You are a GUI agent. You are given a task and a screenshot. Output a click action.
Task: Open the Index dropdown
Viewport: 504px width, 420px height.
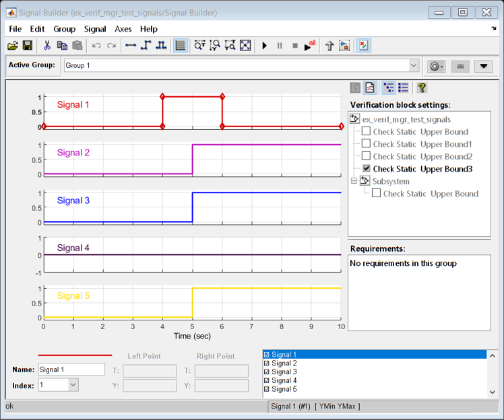click(73, 385)
